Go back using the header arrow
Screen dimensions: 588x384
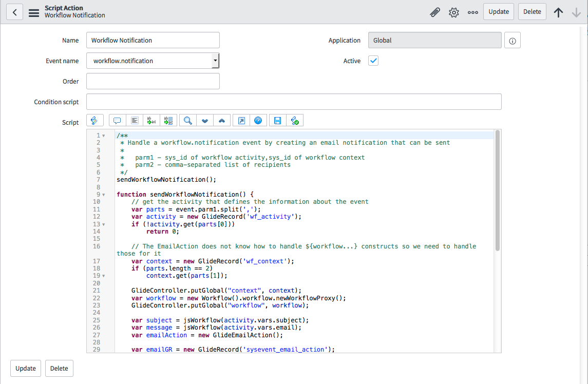tap(14, 12)
